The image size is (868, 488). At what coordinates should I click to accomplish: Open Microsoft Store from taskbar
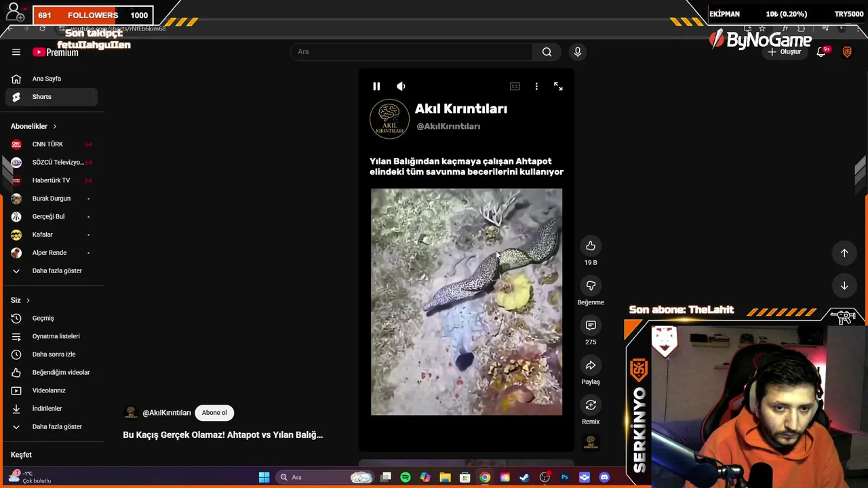[465, 477]
